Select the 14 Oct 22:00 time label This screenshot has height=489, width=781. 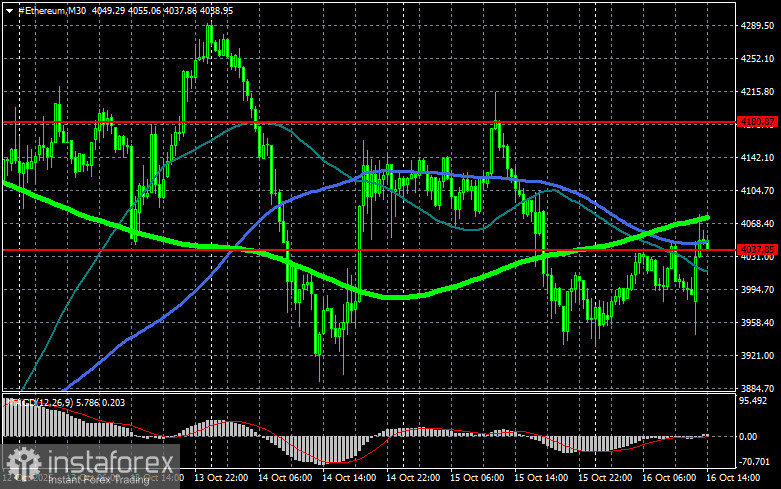[413, 478]
